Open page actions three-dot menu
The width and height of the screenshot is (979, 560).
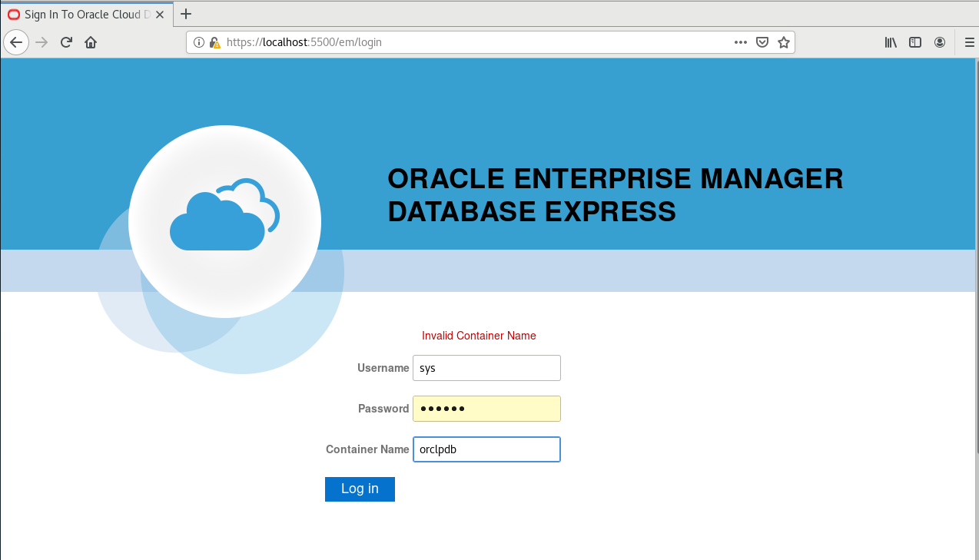[741, 42]
